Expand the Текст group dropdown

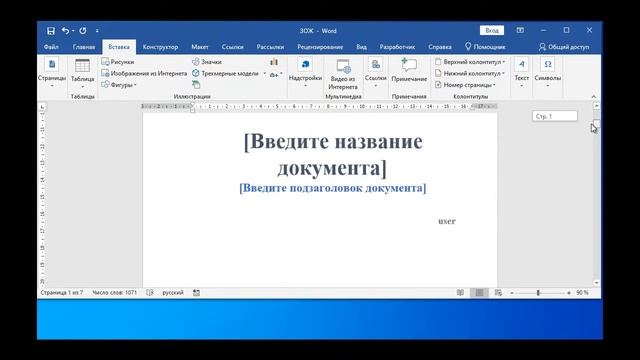pos(521,73)
